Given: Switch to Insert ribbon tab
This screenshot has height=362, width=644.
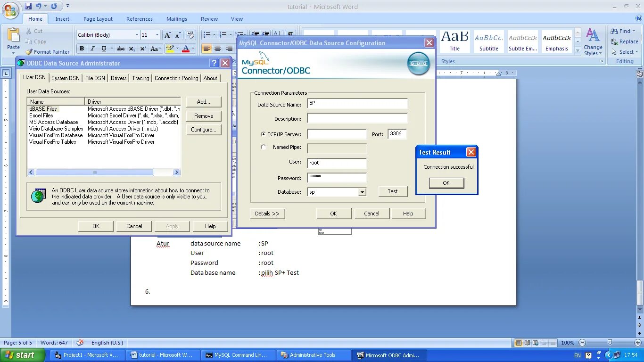Looking at the screenshot, I should pos(62,19).
